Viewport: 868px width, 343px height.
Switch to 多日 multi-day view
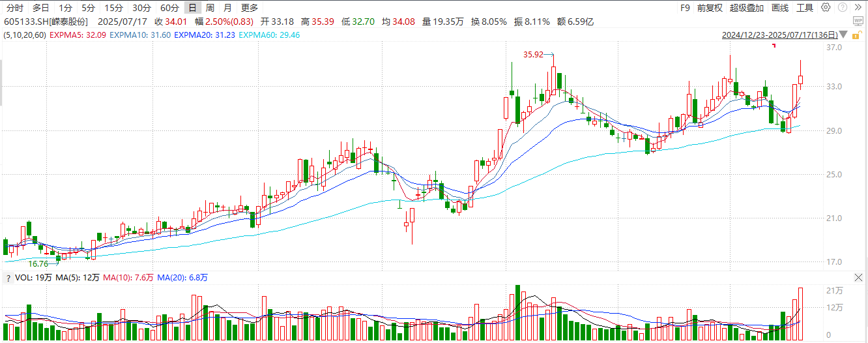coord(40,8)
